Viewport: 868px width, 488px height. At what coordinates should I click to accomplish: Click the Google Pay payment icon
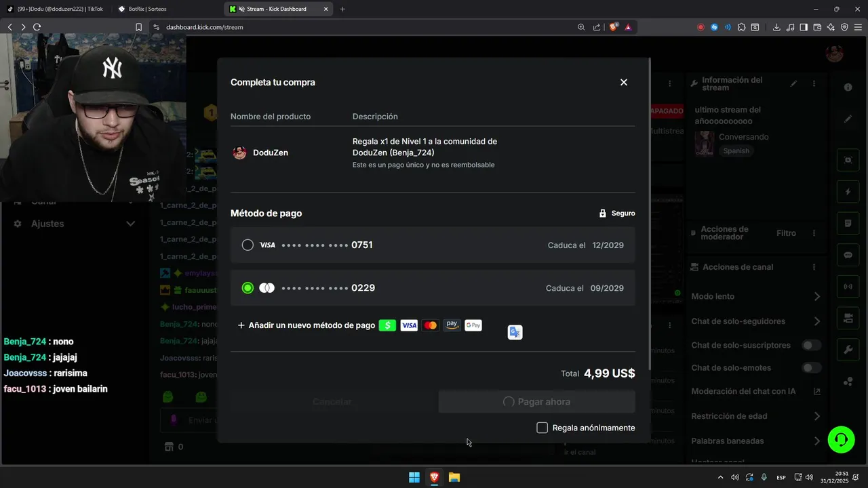[x=473, y=325]
